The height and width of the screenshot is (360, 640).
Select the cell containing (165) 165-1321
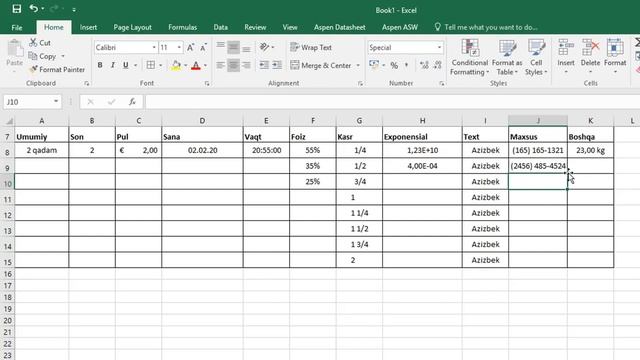538,150
